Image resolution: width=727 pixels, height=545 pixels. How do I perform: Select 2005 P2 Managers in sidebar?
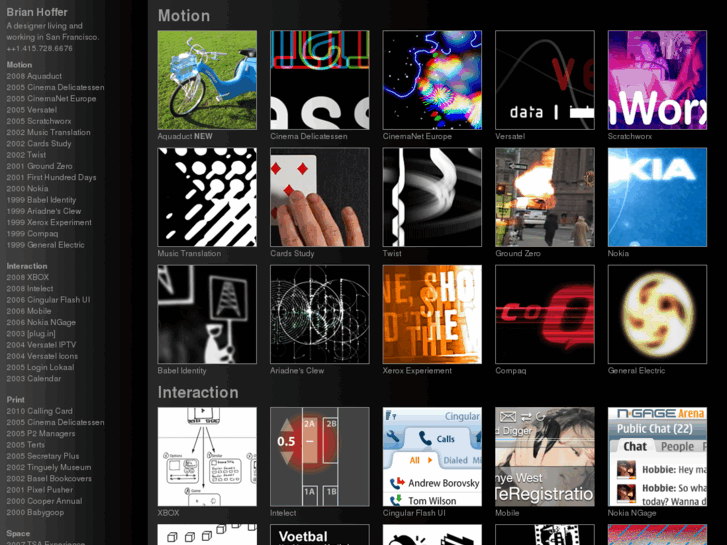[40, 434]
